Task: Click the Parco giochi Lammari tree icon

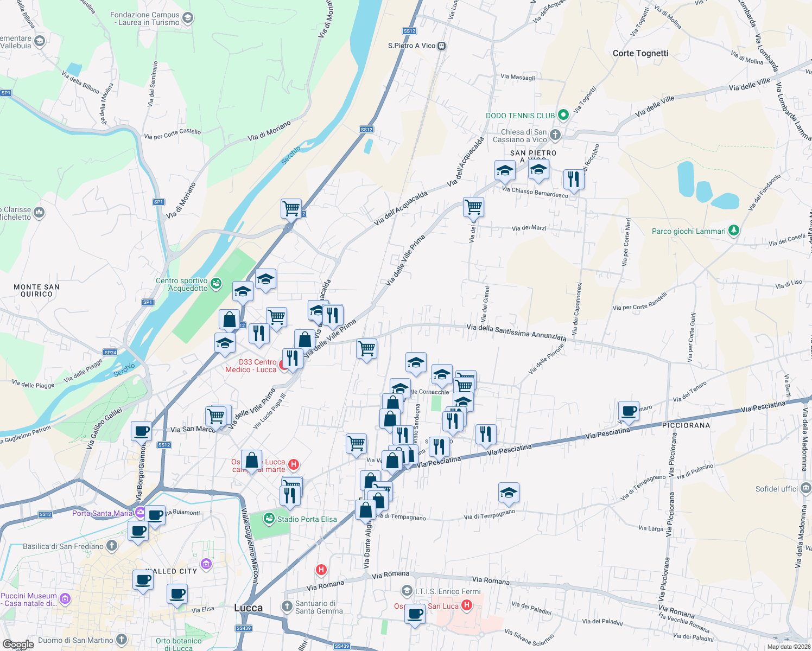Action: coord(734,230)
